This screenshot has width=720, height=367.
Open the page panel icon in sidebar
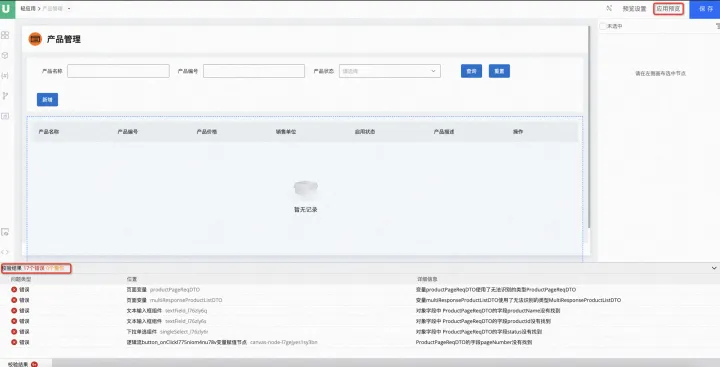coord(5,116)
